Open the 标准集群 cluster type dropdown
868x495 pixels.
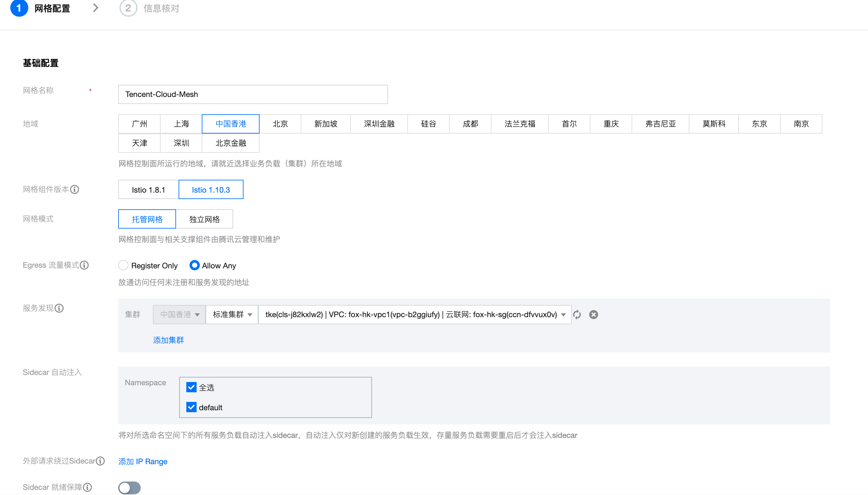click(232, 315)
